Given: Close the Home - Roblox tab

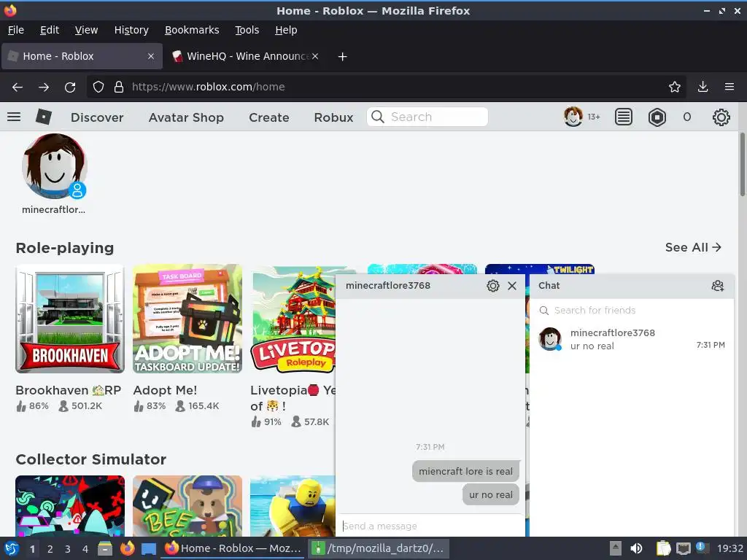Looking at the screenshot, I should pos(150,56).
